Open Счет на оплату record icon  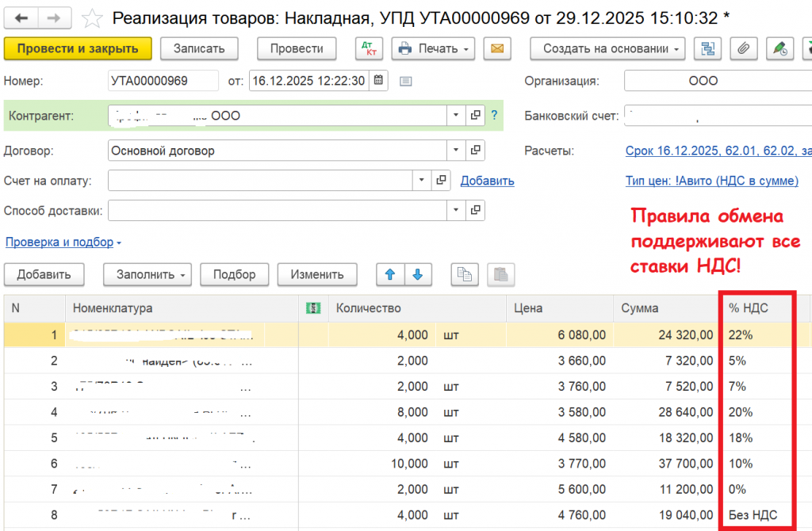441,180
